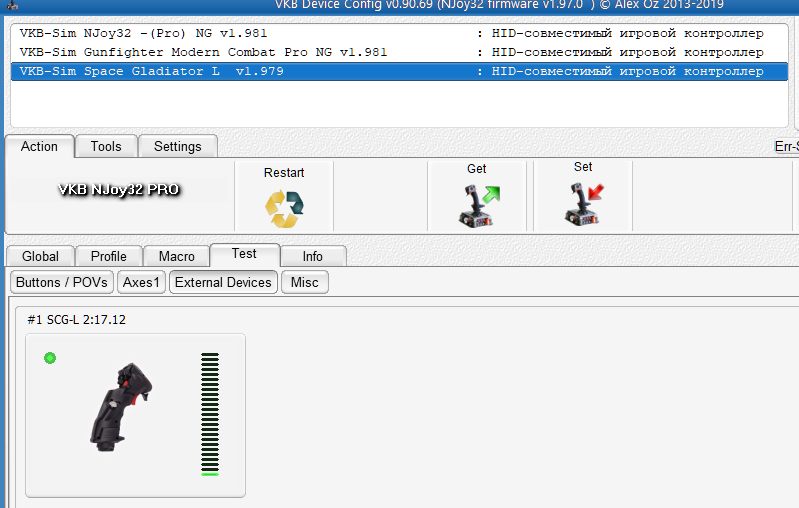Select VKB-Sim Gunfighter Modern Combat Pro device
Viewport: 799px width, 508px height.
click(x=399, y=52)
